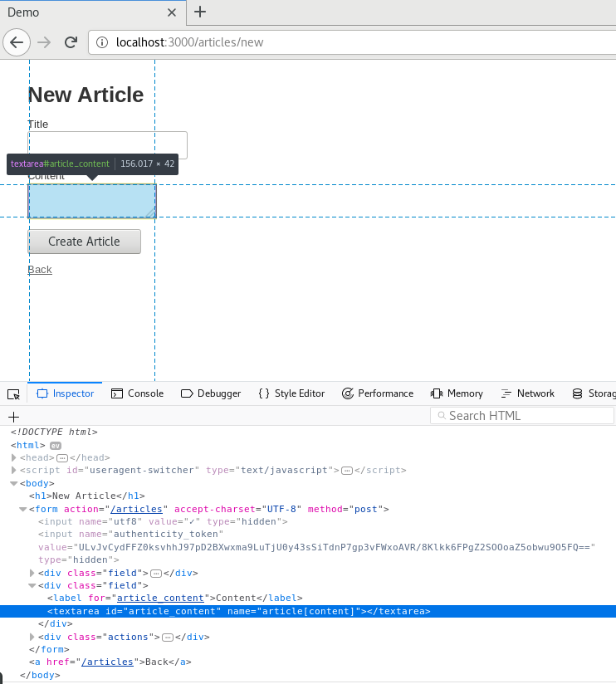Click the plus icon to create a new node

(13, 417)
